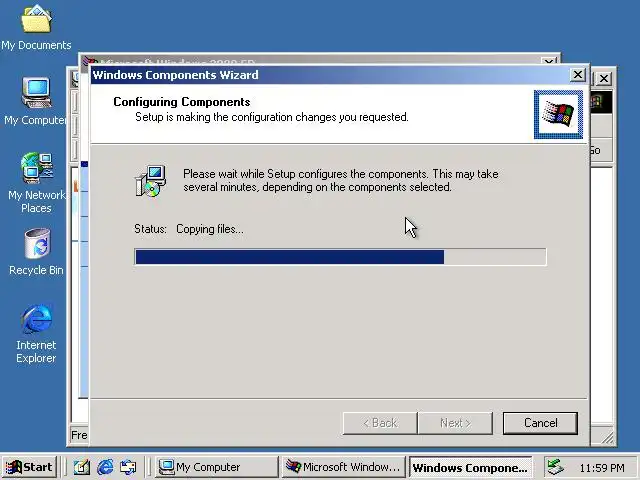Close the Microsoft Windows 2000 window behind
The height and width of the screenshot is (480, 640).
pyautogui.click(x=549, y=62)
